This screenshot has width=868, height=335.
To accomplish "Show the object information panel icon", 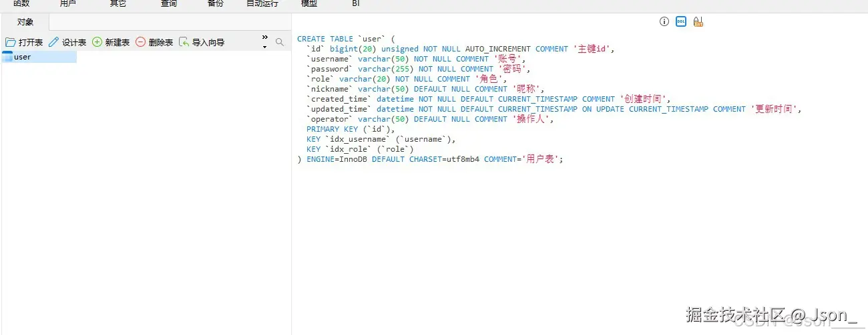I will [x=664, y=21].
